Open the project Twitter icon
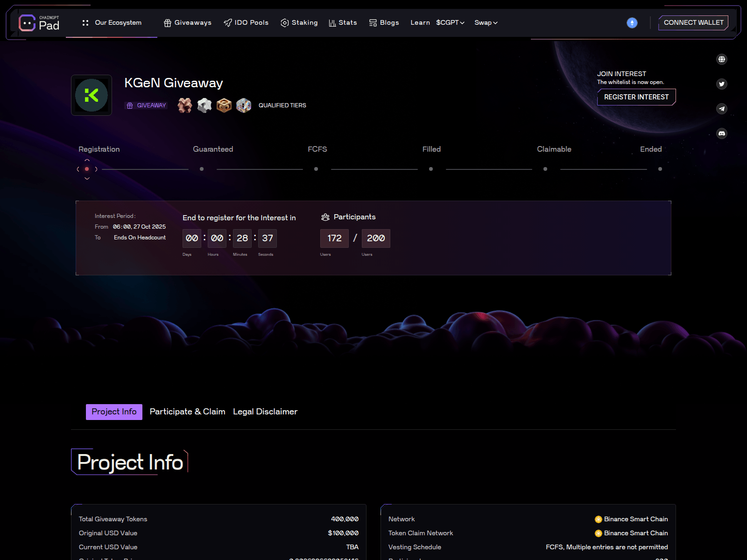 [722, 84]
